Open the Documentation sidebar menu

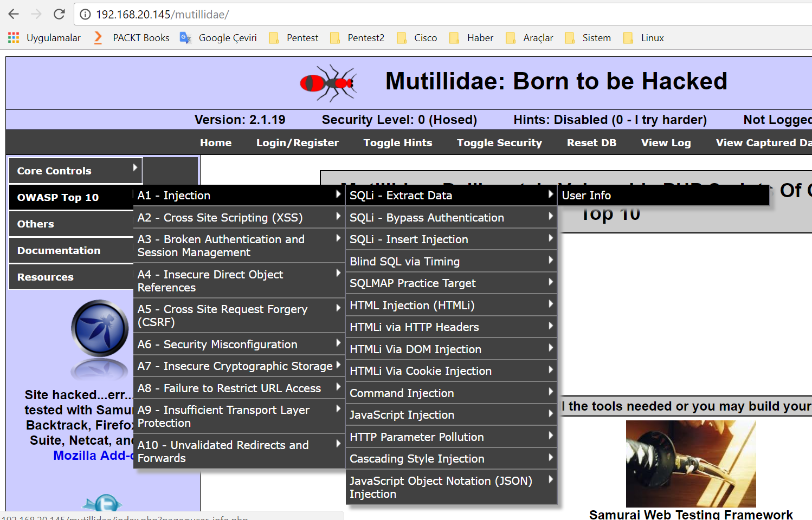coord(71,250)
